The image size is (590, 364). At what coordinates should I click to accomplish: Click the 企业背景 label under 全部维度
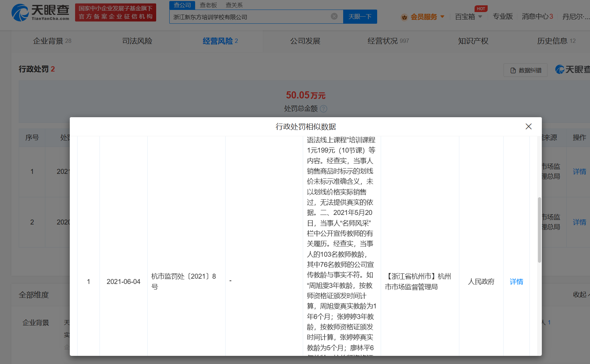point(36,323)
